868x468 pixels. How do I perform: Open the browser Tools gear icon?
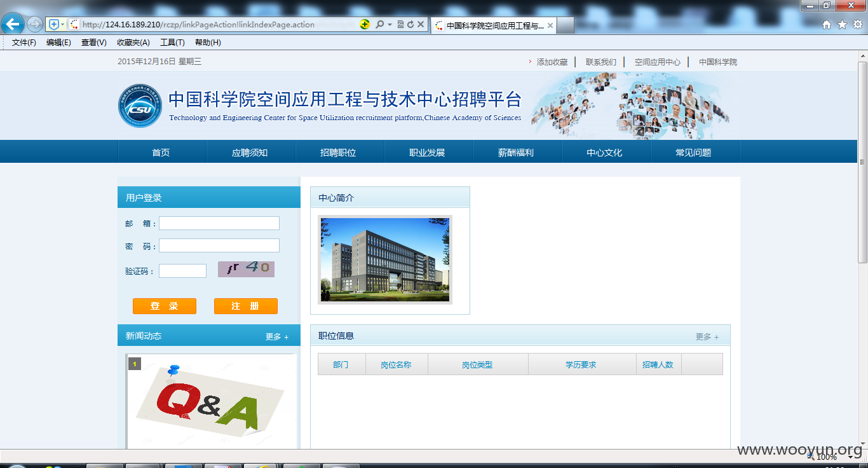(857, 25)
